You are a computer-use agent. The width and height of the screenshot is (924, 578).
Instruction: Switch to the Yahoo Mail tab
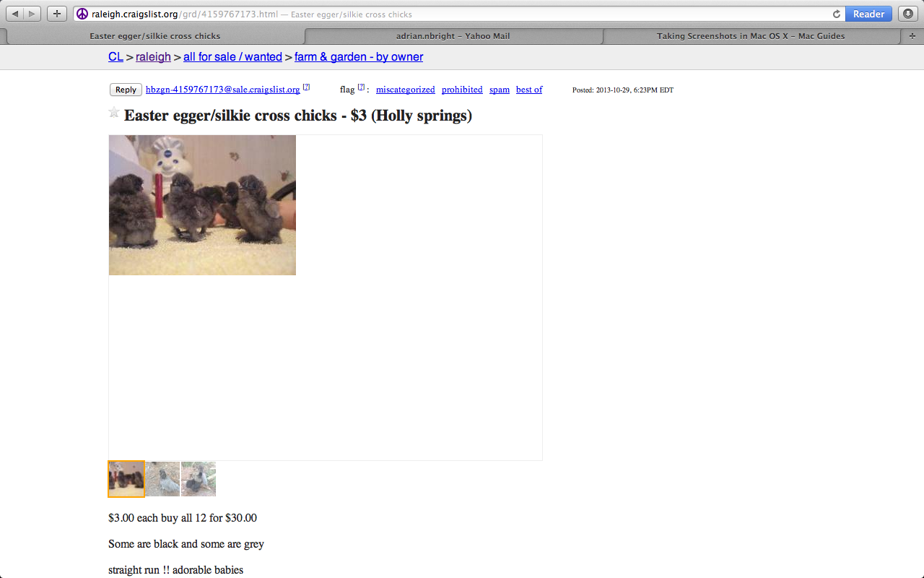click(453, 36)
